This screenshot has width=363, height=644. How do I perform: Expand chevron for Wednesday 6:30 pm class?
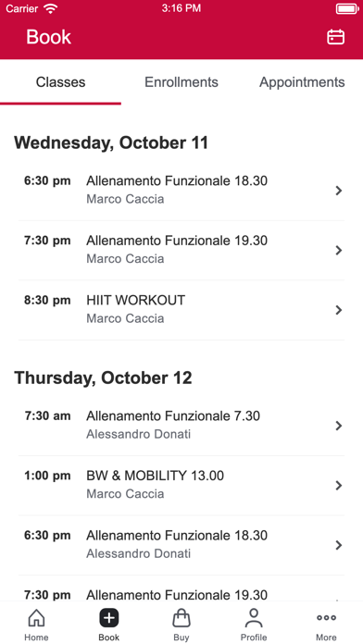(339, 191)
